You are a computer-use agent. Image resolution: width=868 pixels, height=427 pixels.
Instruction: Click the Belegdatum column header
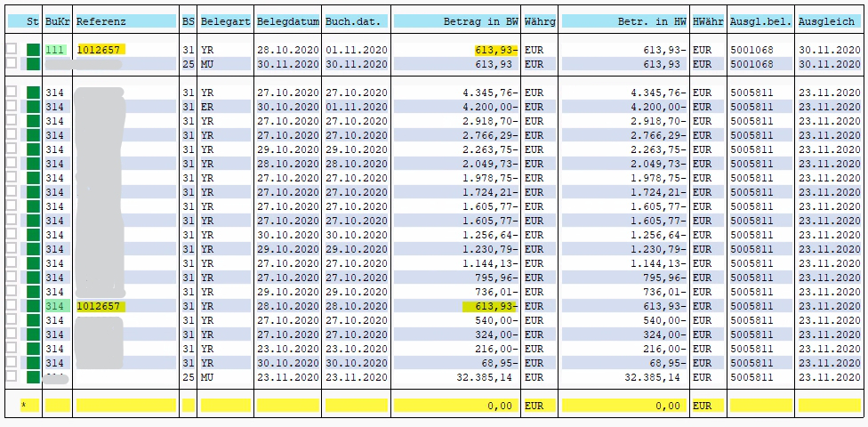[x=287, y=20]
